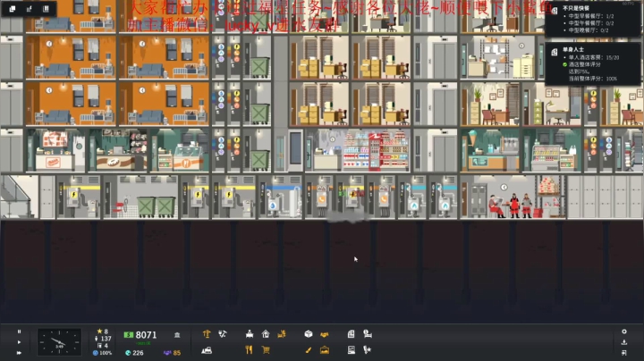Set game speed to normal play
This screenshot has width=644, height=361.
point(19,342)
